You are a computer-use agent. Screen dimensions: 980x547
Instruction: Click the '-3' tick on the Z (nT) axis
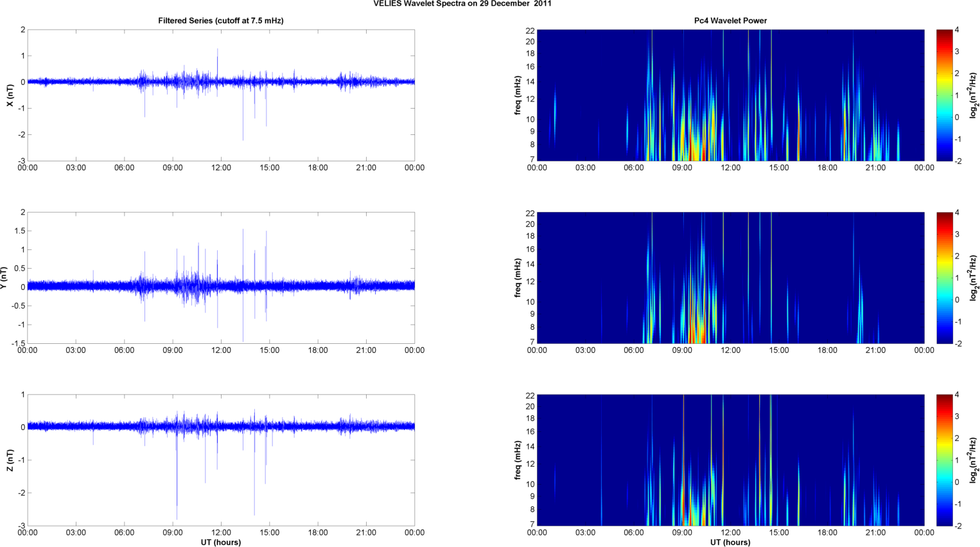[x=22, y=526]
